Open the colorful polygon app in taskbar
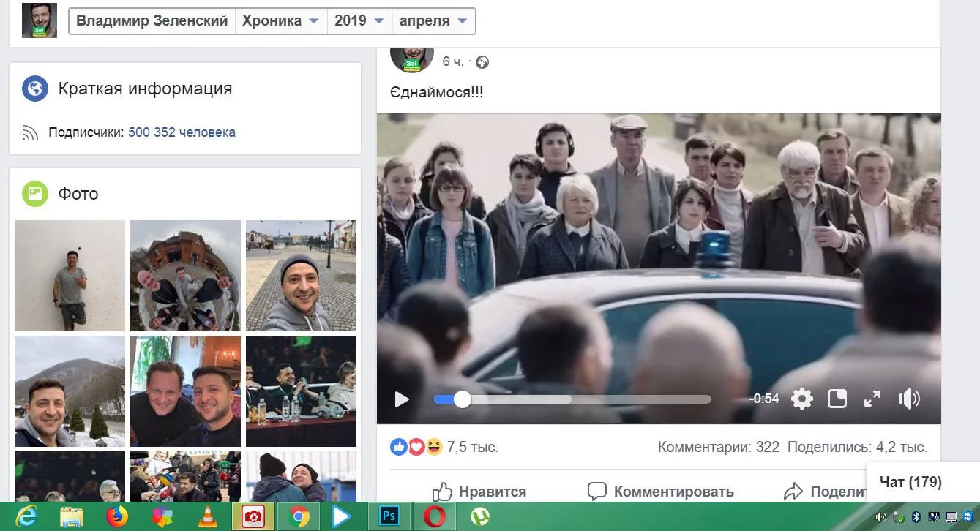The width and height of the screenshot is (980, 531). coord(162,517)
